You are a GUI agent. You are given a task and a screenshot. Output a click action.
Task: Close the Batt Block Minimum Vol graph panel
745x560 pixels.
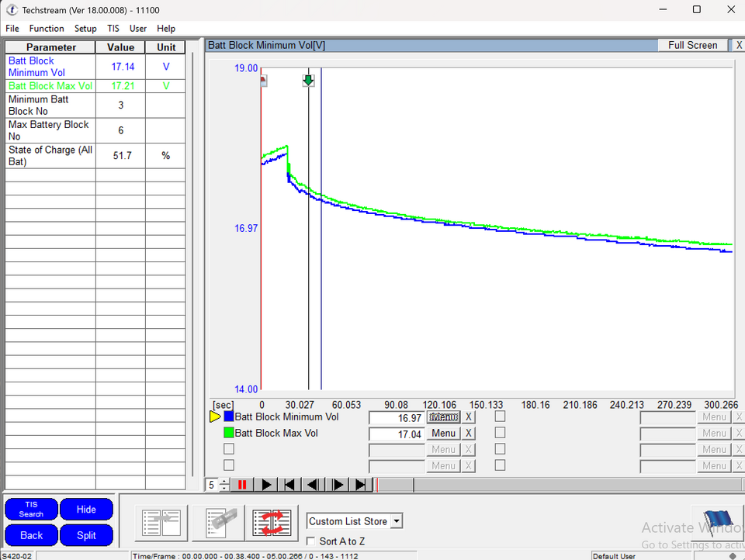738,45
